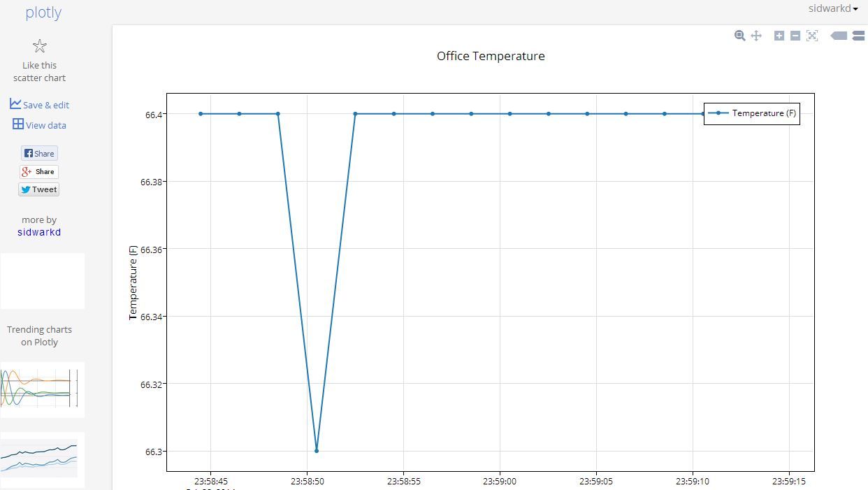Image resolution: width=868 pixels, height=490 pixels.
Task: Click the 66.4 y-axis tick label
Action: 154,114
